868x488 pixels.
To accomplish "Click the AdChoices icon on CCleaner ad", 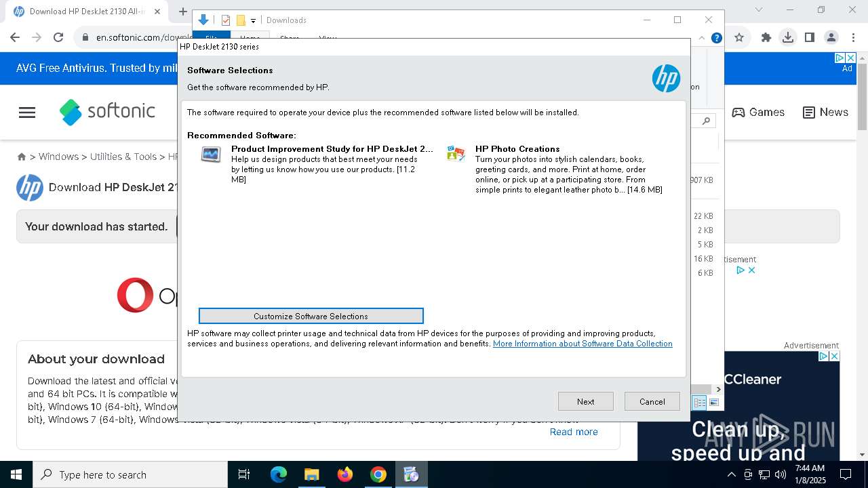I will click(823, 357).
